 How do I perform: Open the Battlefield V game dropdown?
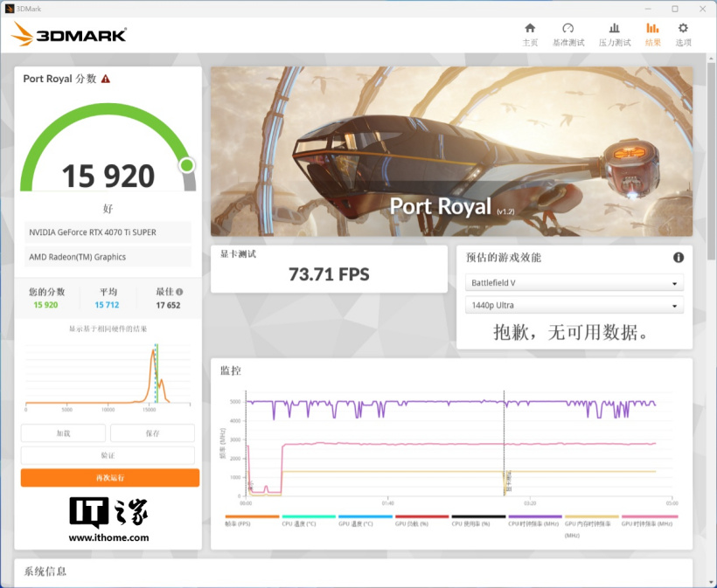click(574, 283)
